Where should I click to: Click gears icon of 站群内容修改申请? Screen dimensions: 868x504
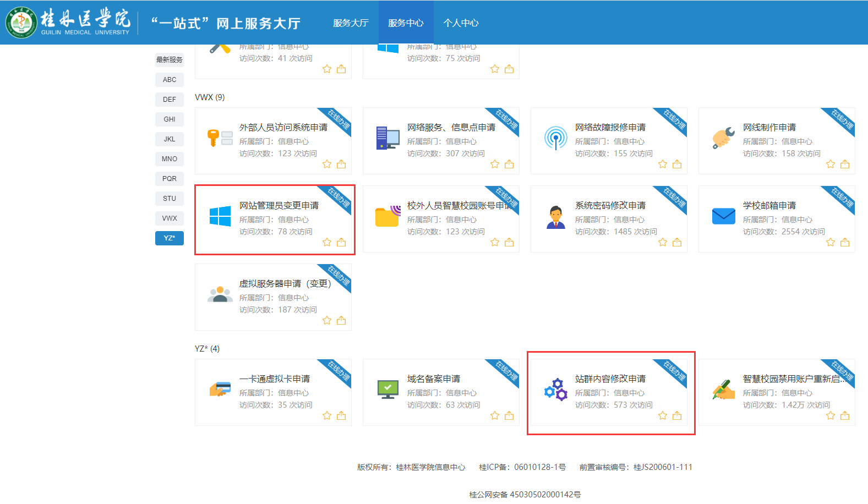click(555, 389)
